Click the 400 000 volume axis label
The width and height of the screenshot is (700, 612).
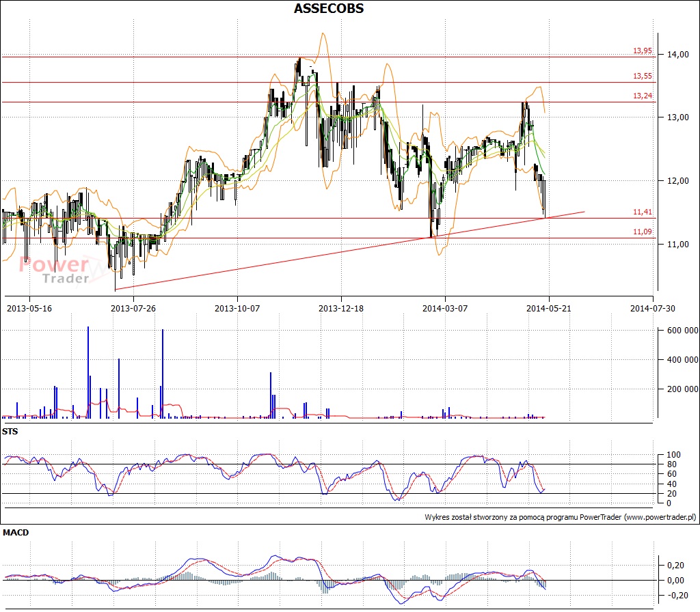(683, 359)
